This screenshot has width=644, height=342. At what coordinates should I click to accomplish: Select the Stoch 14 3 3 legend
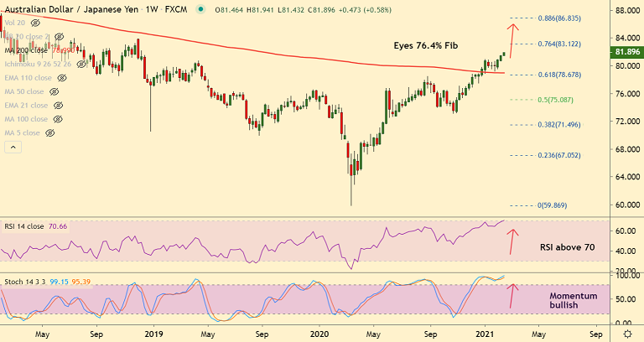tap(24, 282)
